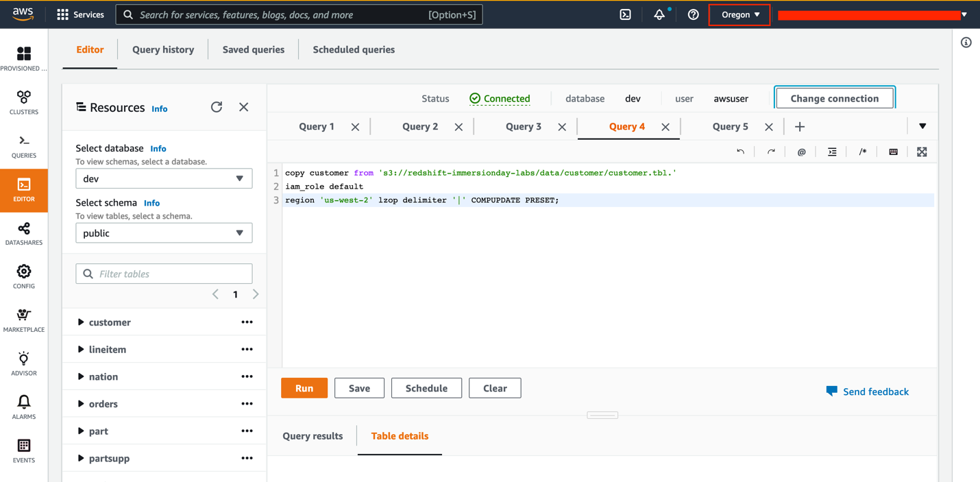Switch to the Query results tab
Image resolution: width=980 pixels, height=482 pixels.
pyautogui.click(x=313, y=436)
